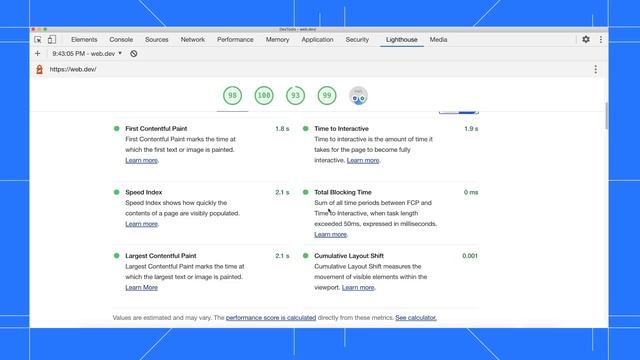640x360 pixels.
Task: Open the See calculator link
Action: [x=416, y=318]
